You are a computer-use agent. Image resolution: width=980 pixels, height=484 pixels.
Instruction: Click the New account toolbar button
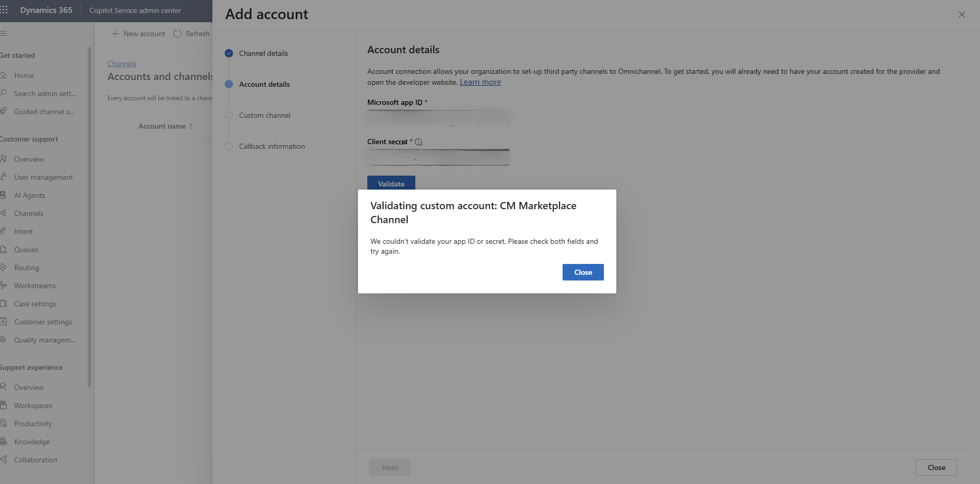(138, 34)
